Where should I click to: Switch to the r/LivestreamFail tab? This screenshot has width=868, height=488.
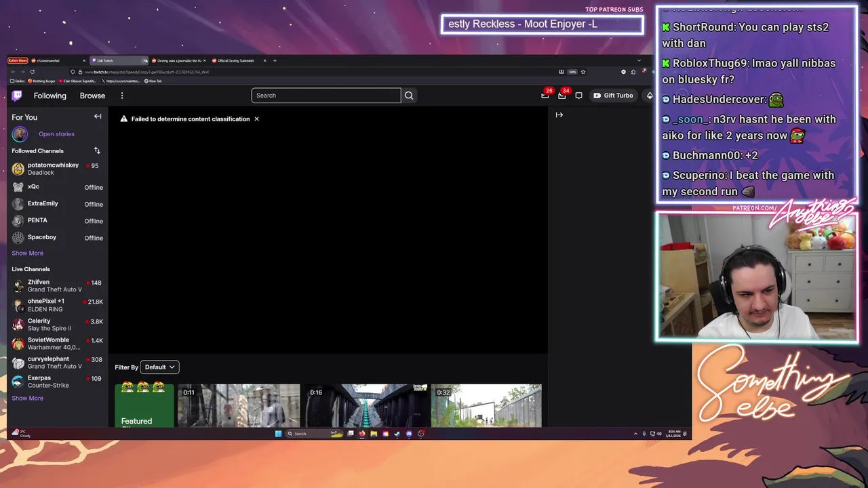[x=58, y=60]
